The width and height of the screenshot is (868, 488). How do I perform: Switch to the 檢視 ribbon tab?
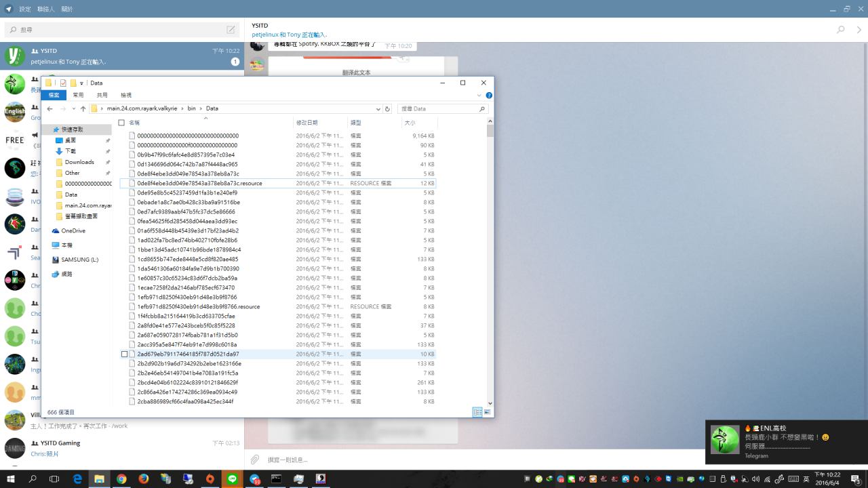click(x=126, y=96)
